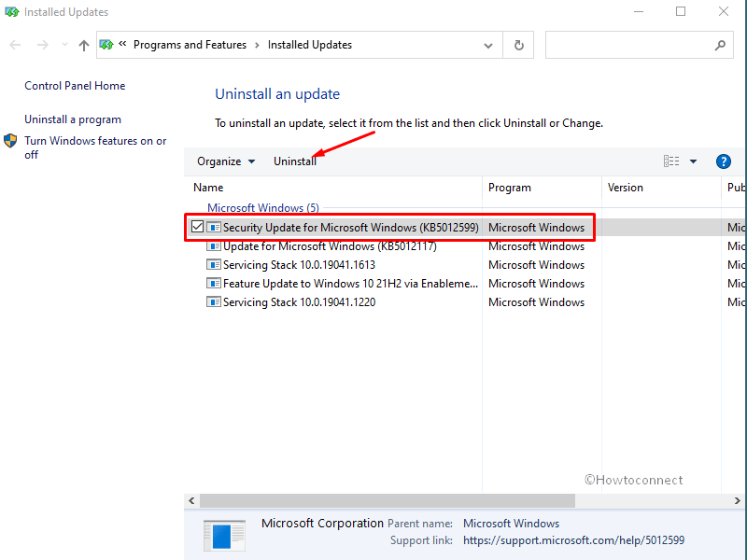Click the change view icon

(671, 161)
